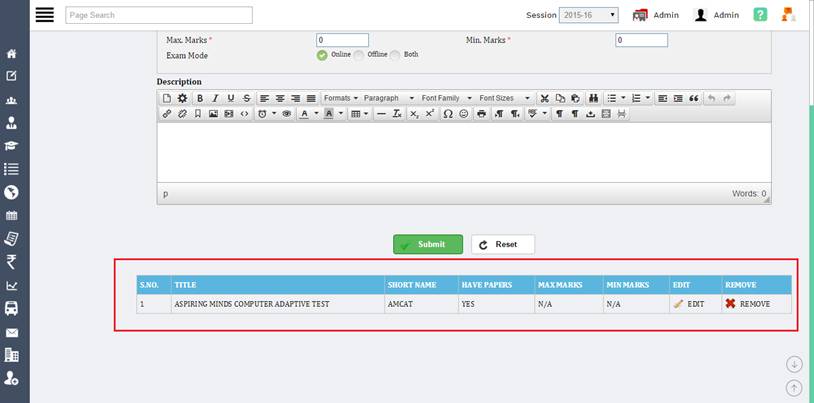The image size is (814, 403).
Task: Click the rupee icon in the sidebar
Action: [x=12, y=262]
